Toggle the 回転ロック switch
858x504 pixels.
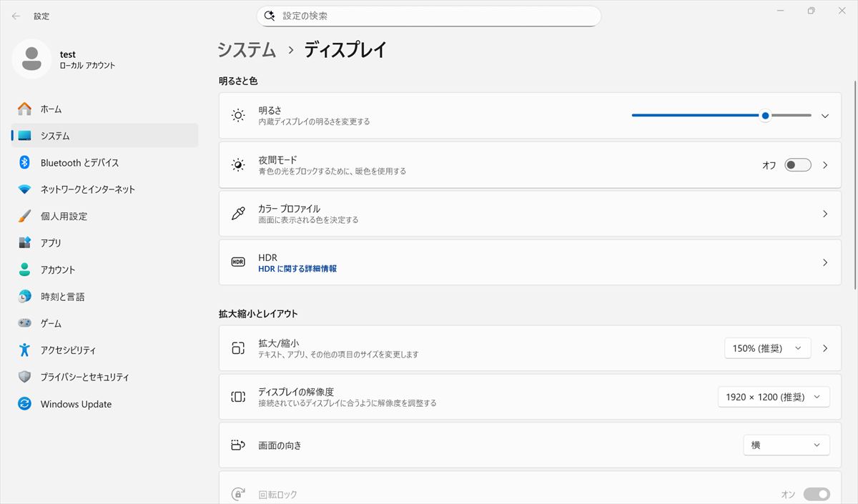click(x=816, y=494)
